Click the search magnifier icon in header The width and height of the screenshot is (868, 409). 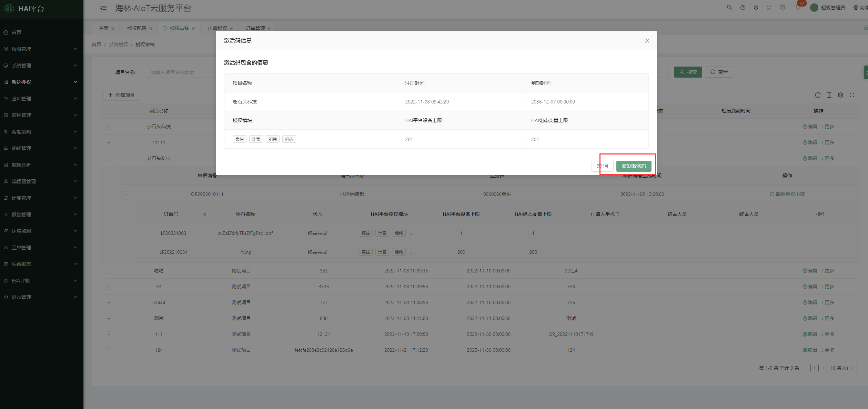tap(729, 7)
